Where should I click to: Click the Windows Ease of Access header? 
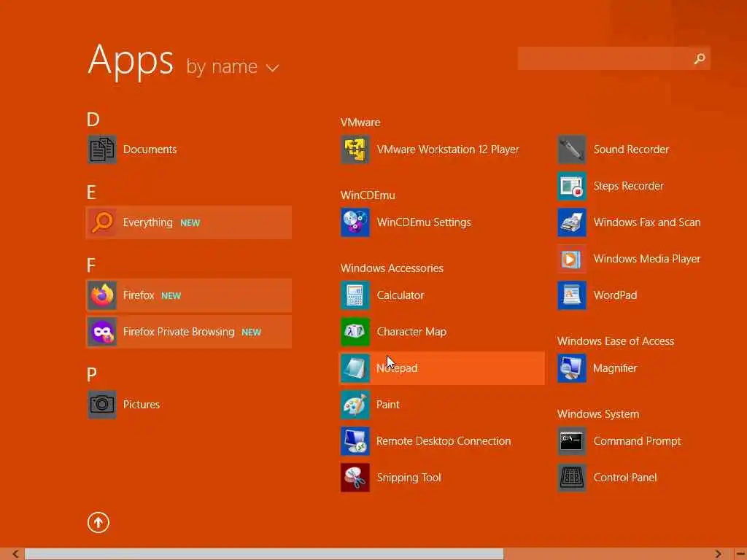pos(616,341)
